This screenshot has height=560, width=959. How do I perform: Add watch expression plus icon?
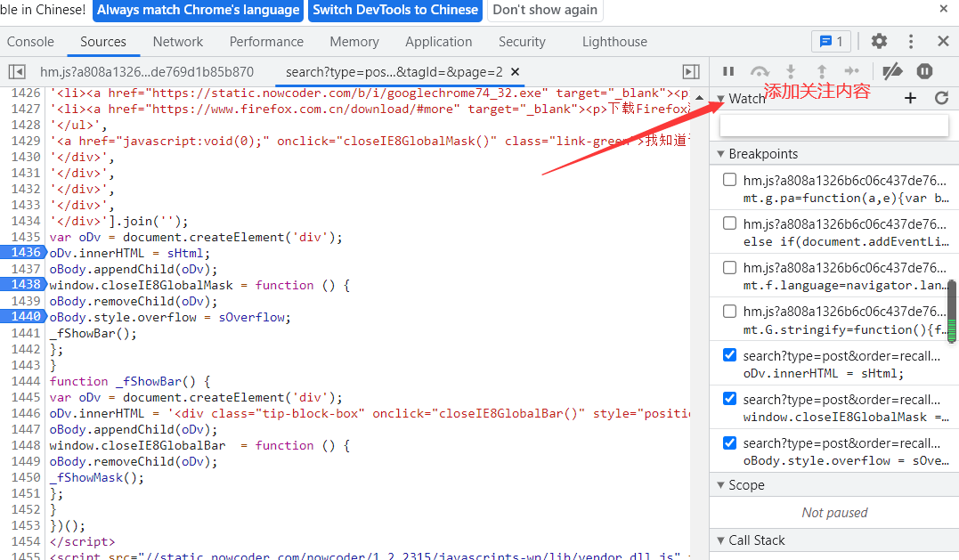pos(910,98)
